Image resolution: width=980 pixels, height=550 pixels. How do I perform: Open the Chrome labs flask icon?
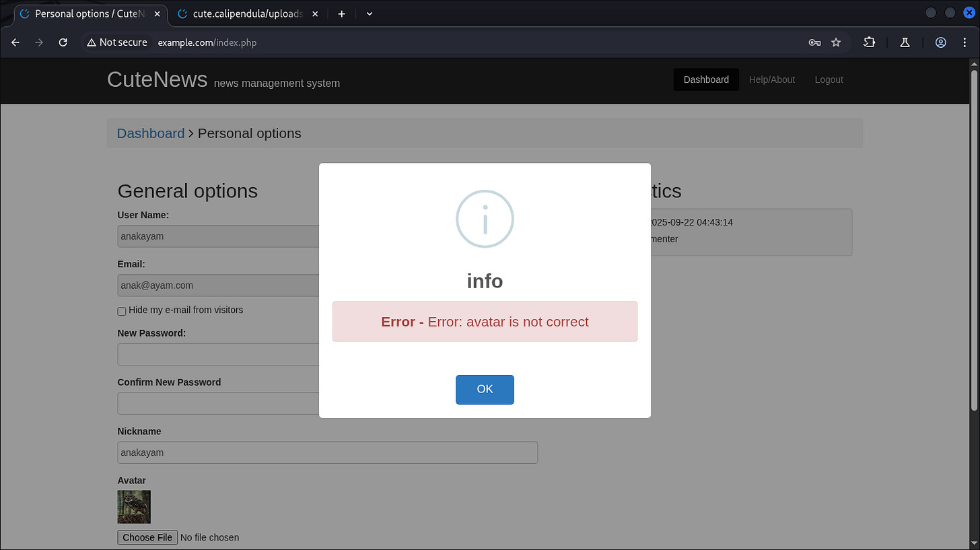point(905,42)
